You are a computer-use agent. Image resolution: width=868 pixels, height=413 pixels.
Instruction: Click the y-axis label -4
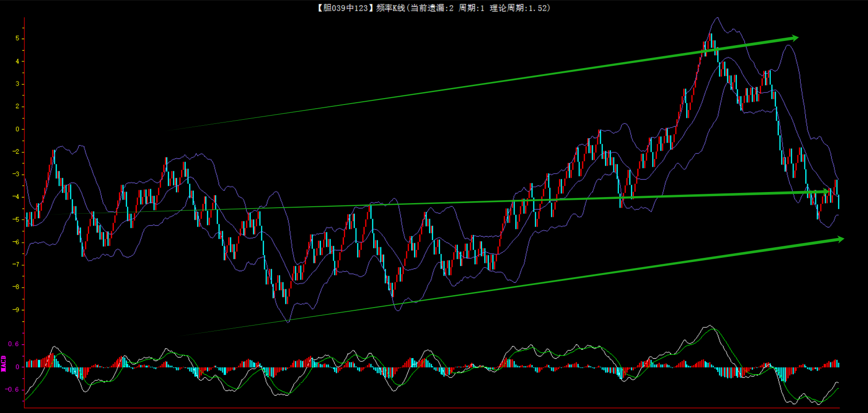(x=16, y=197)
